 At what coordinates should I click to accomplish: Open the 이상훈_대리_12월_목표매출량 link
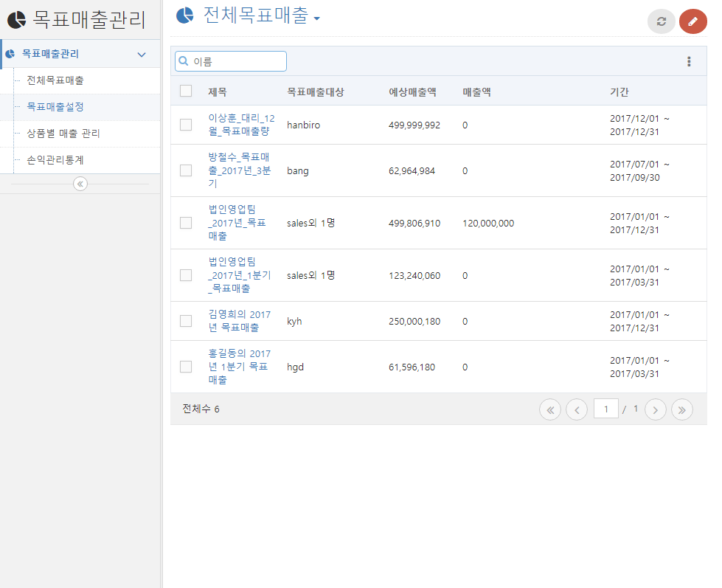241,125
